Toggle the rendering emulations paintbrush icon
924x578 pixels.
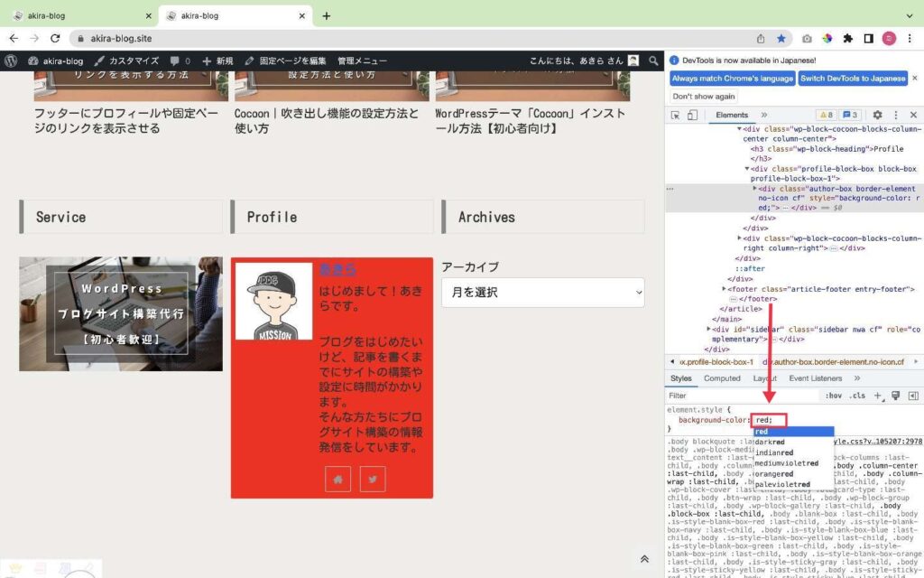(x=896, y=396)
